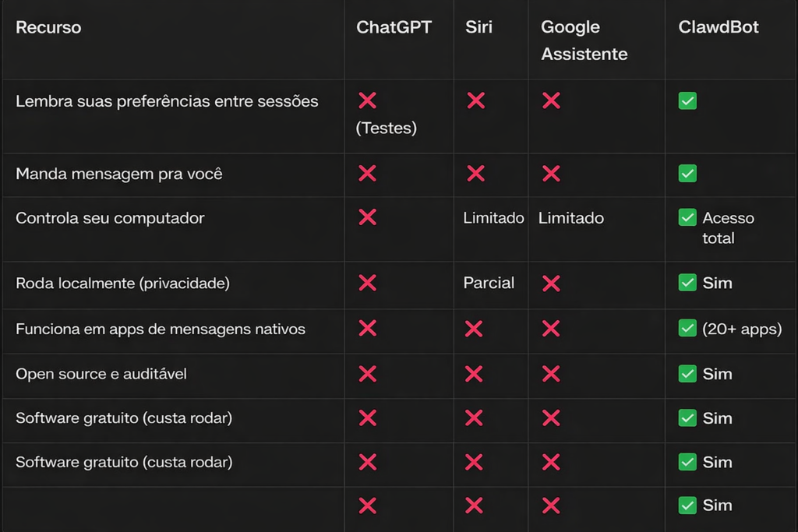798x532 pixels.
Task: Click ChatGPT's red X for Controla seu computador
Action: tap(367, 217)
